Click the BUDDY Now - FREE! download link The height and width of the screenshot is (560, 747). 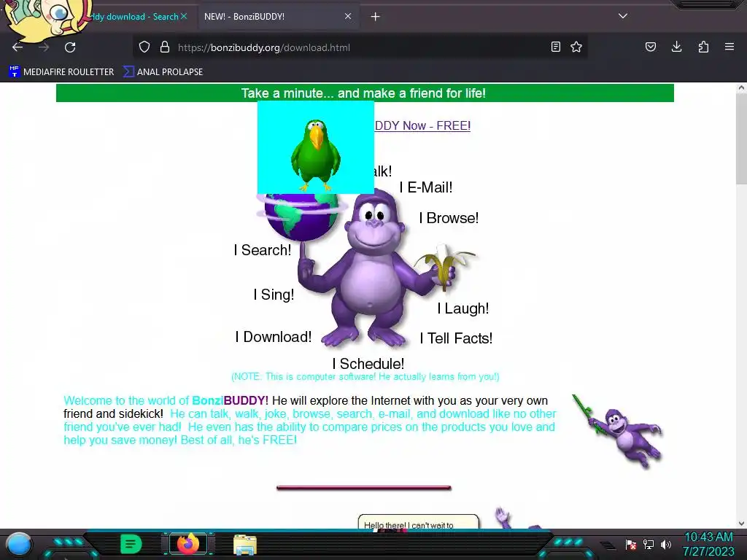422,125
